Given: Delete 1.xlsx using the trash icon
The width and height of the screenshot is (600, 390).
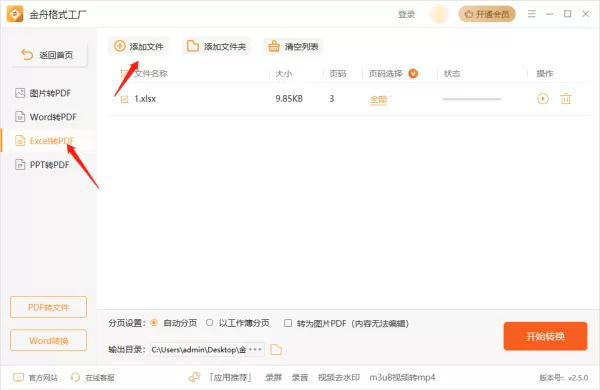Looking at the screenshot, I should (566, 99).
